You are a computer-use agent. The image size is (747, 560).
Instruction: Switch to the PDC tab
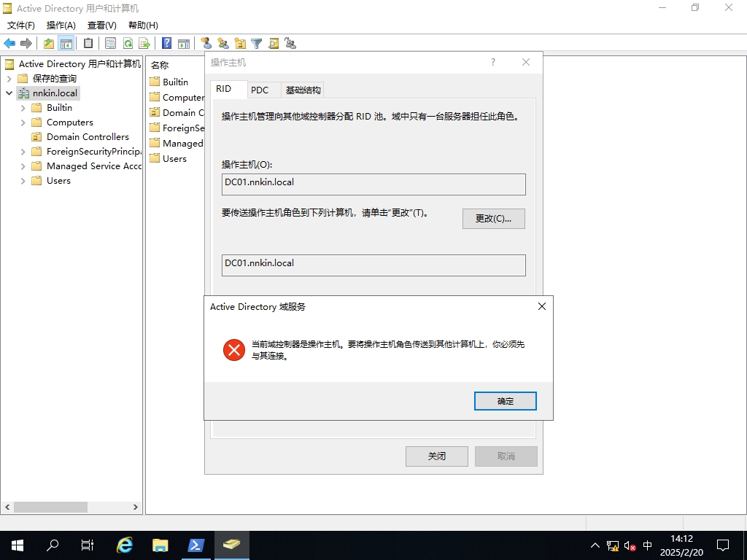click(260, 90)
